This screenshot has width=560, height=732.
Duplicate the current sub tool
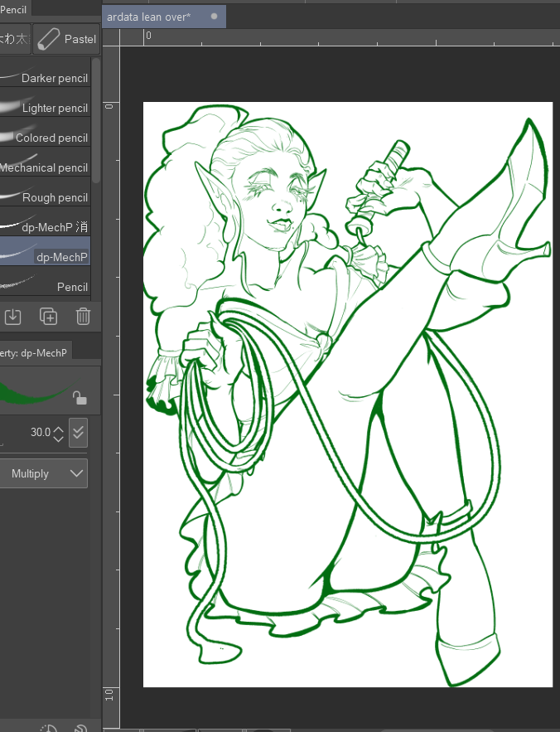49,317
